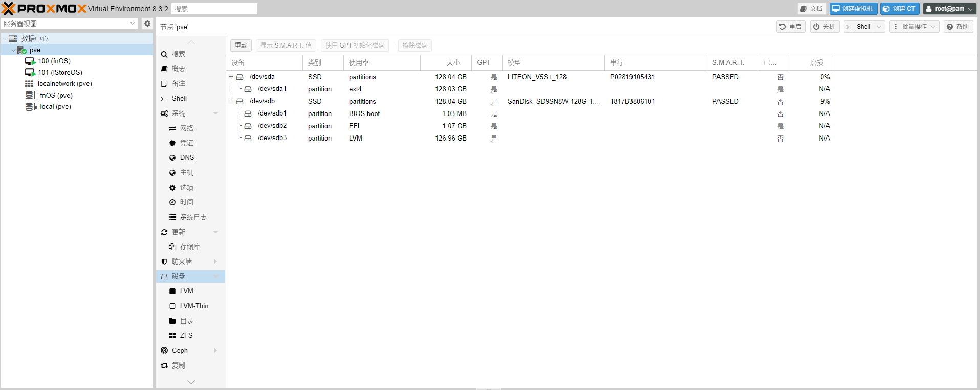Sort by the 大小 column header
This screenshot has width=980, height=390.
[446, 63]
